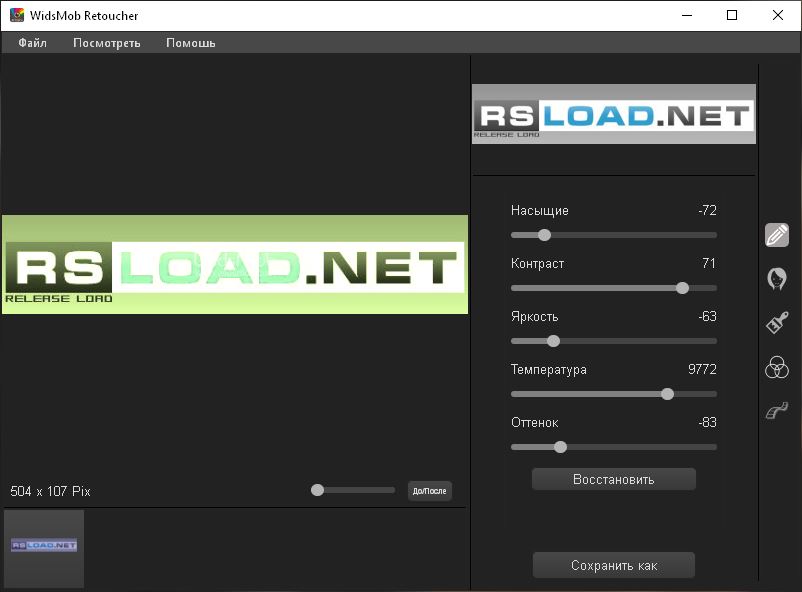Adjust the Оттенок slider
Image resolution: width=802 pixels, height=592 pixels.
tap(614, 447)
